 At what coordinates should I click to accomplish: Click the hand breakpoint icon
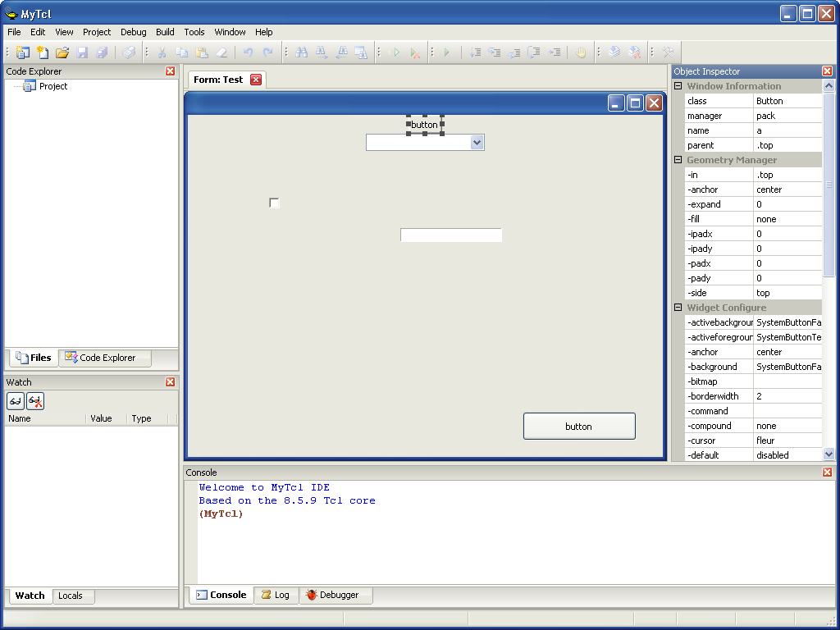tap(580, 52)
